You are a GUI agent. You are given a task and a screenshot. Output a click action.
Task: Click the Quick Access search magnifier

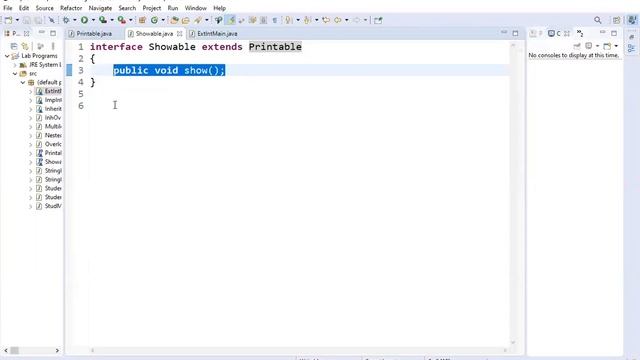(598, 20)
